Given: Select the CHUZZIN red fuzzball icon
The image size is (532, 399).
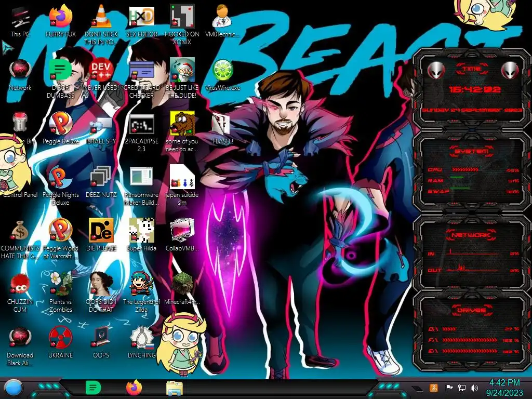Looking at the screenshot, I should click(x=20, y=293).
